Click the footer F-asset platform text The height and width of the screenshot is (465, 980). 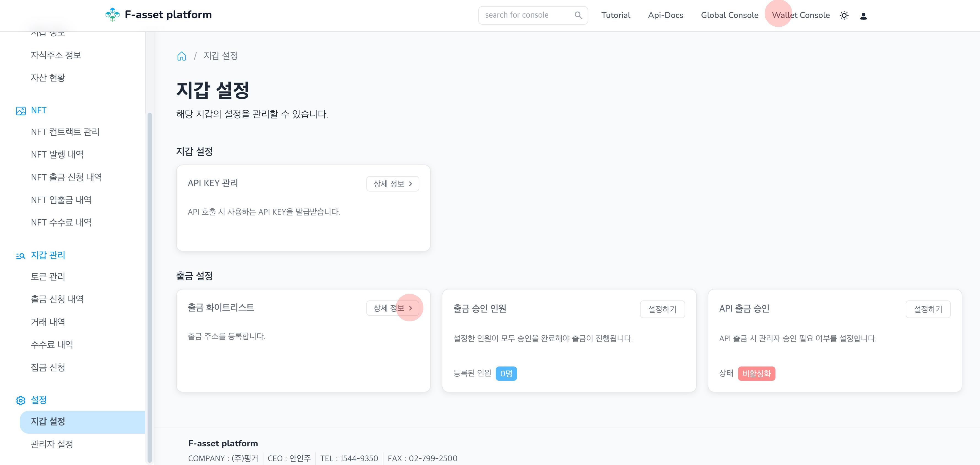pos(223,443)
